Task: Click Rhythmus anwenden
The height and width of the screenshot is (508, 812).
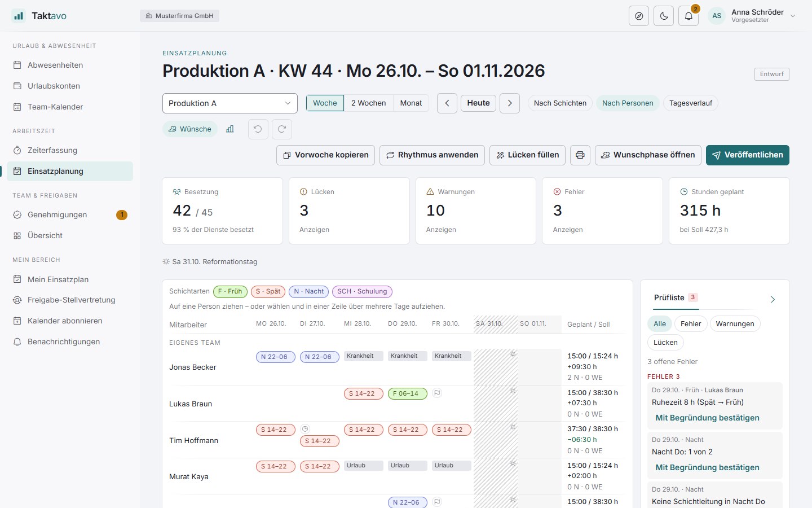Action: (432, 155)
